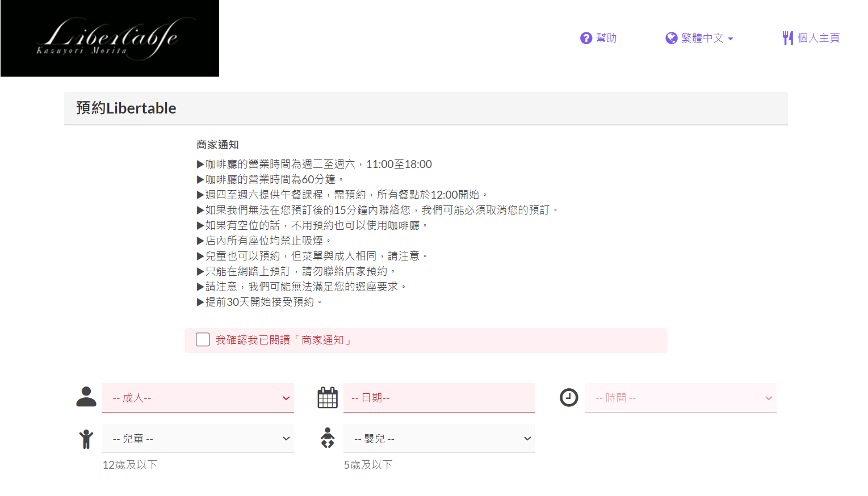Click the 15分鐘內聯絡 cancellation notice line
The height and width of the screenshot is (496, 868).
coord(378,210)
